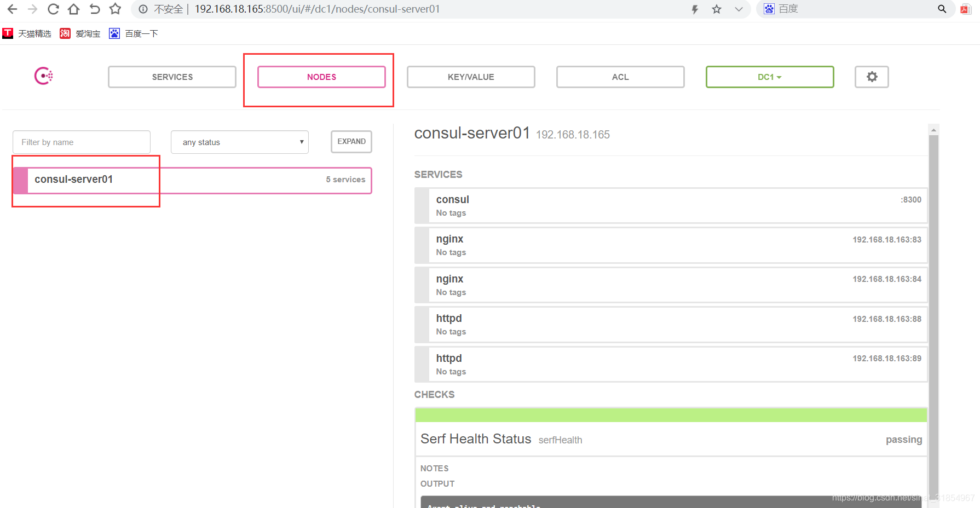Open the 爱淘宝 bookmark
Image resolution: width=980 pixels, height=508 pixels.
[80, 33]
